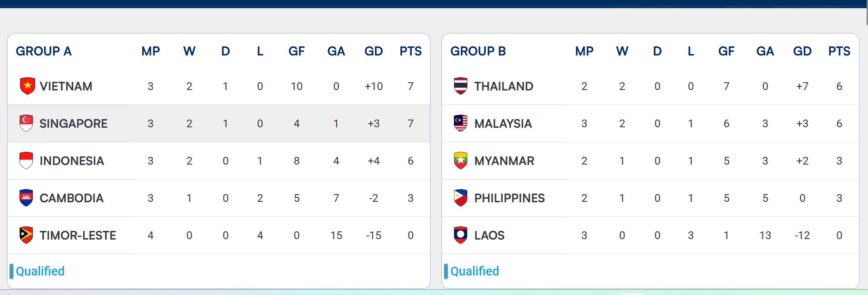The image size is (868, 295).
Task: Open the VIETNAM team name
Action: 66,86
